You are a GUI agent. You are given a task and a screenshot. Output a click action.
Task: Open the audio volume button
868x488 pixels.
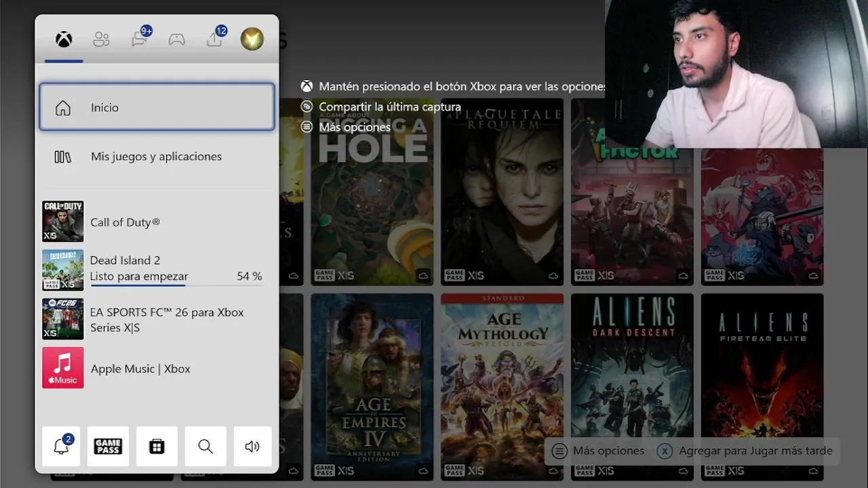252,446
